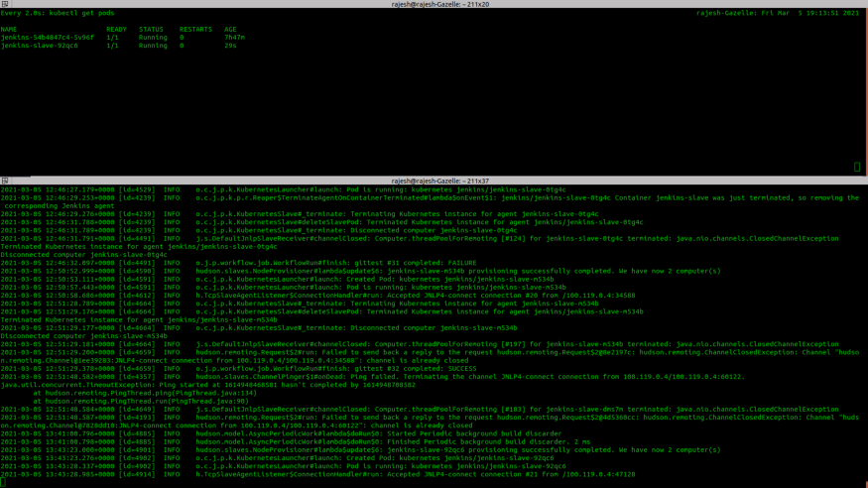Image resolution: width=868 pixels, height=488 pixels.
Task: Click the AGE column header
Action: pos(230,30)
